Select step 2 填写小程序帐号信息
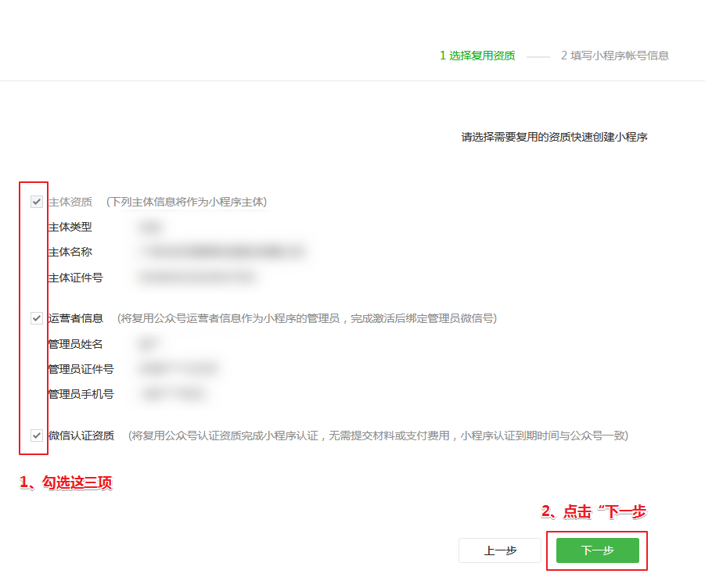Viewport: 705px width, 588px height. pos(614,56)
